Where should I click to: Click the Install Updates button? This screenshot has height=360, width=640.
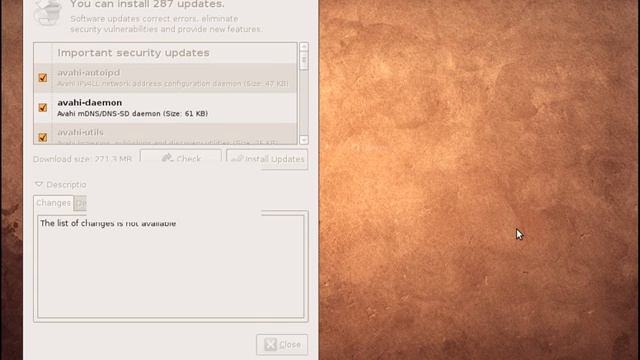tap(267, 159)
